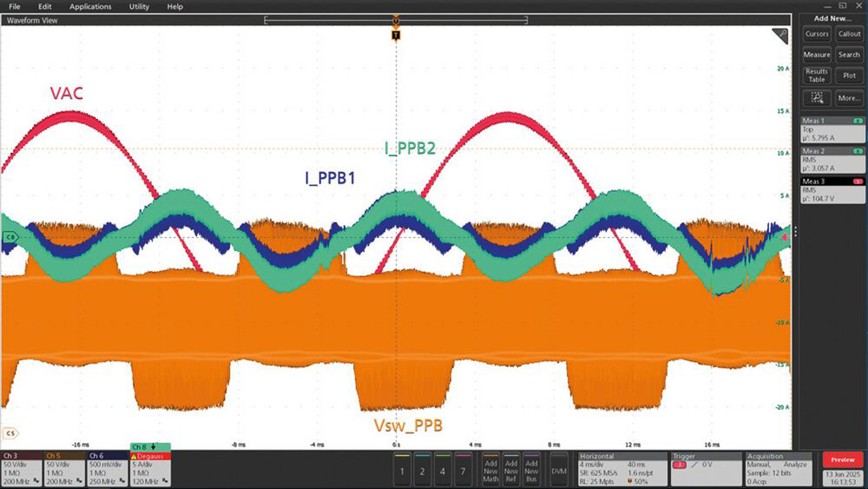Add a new Plot
Screen dimensions: 868x489
pos(849,75)
